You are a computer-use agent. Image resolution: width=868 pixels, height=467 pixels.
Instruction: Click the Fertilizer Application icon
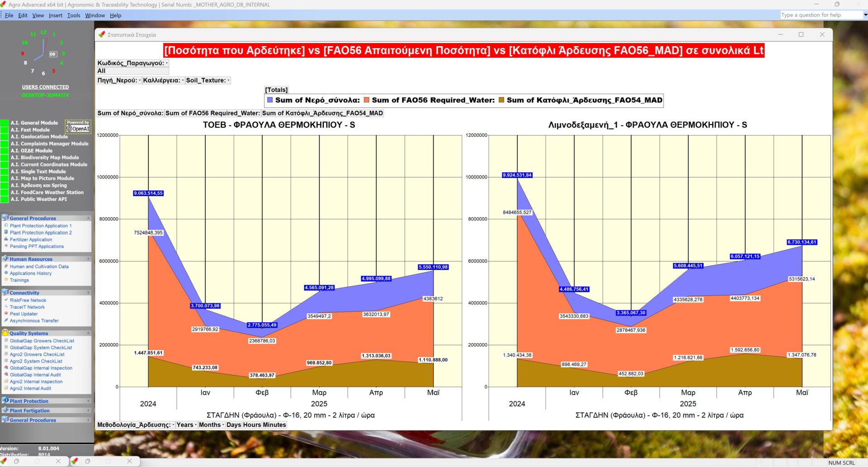point(6,239)
